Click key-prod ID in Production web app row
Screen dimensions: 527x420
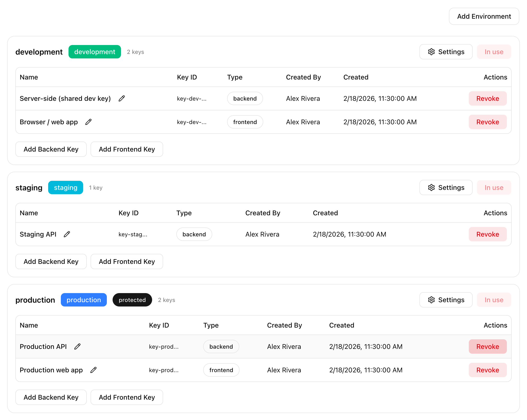[164, 370]
